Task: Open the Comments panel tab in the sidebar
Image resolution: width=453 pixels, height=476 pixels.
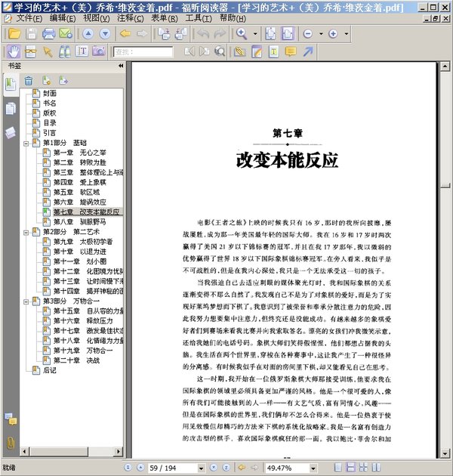Action: [x=11, y=419]
